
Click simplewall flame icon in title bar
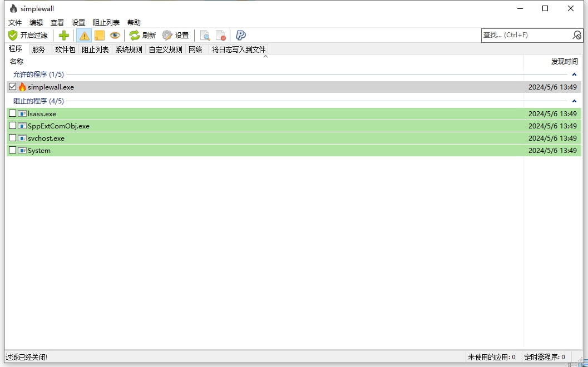13,8
